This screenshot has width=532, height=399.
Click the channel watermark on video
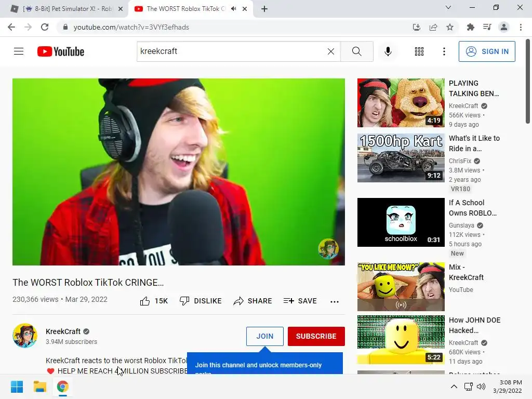[328, 249]
